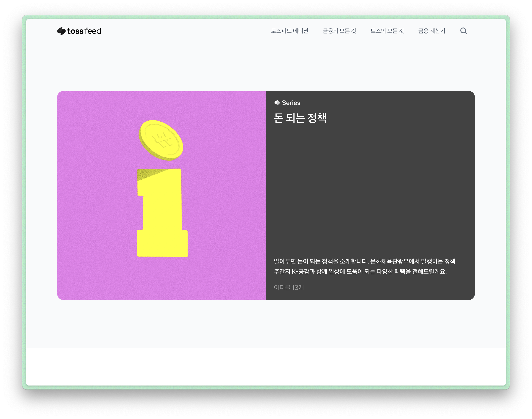Click the 'feed' word in the header logo
Screen dimensions: 532x419
tap(93, 31)
